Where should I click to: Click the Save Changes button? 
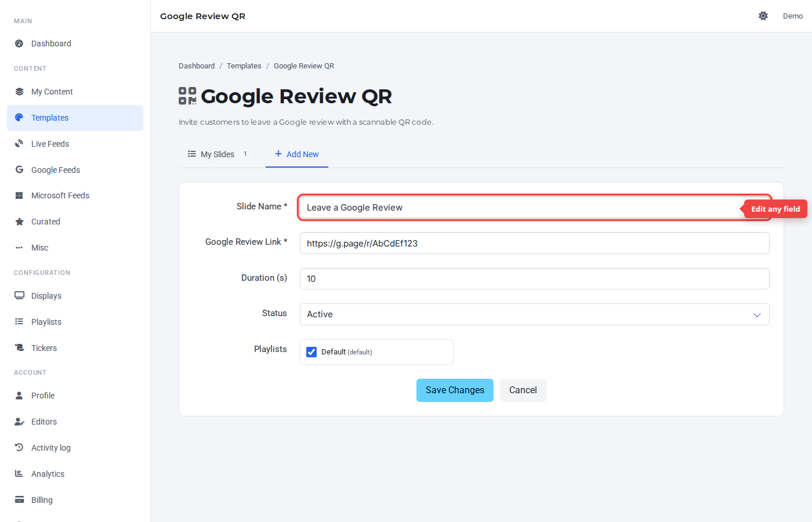click(455, 390)
